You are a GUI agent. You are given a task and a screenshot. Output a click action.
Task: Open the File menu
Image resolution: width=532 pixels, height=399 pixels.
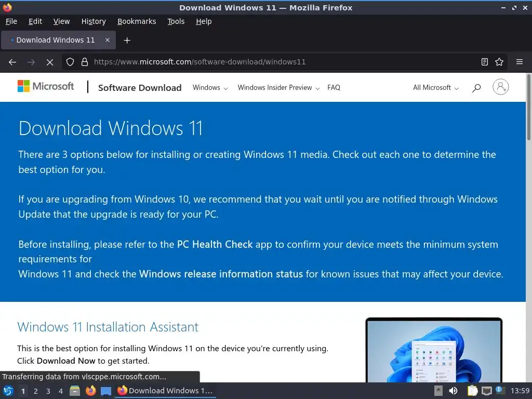11,21
